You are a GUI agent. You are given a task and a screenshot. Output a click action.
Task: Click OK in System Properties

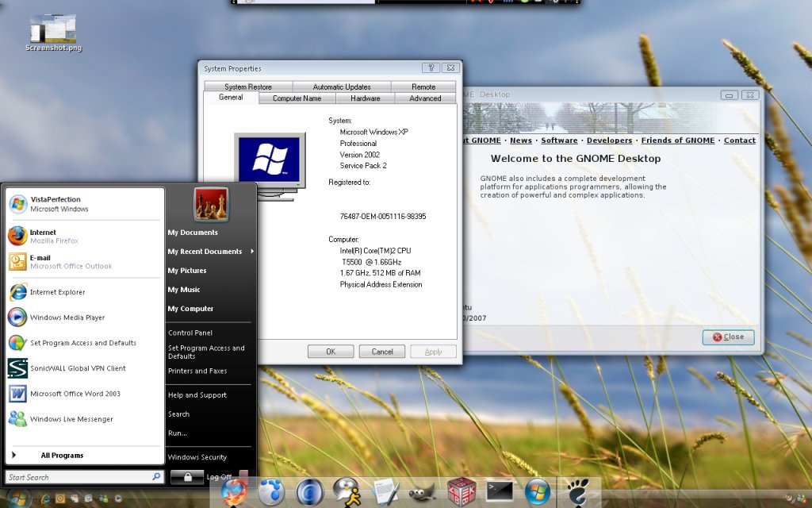(x=331, y=352)
